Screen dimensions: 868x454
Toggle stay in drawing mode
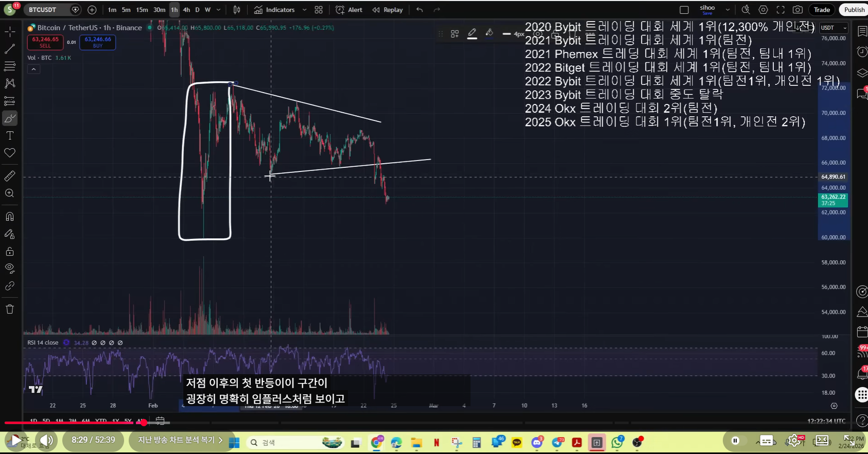pyautogui.click(x=10, y=234)
